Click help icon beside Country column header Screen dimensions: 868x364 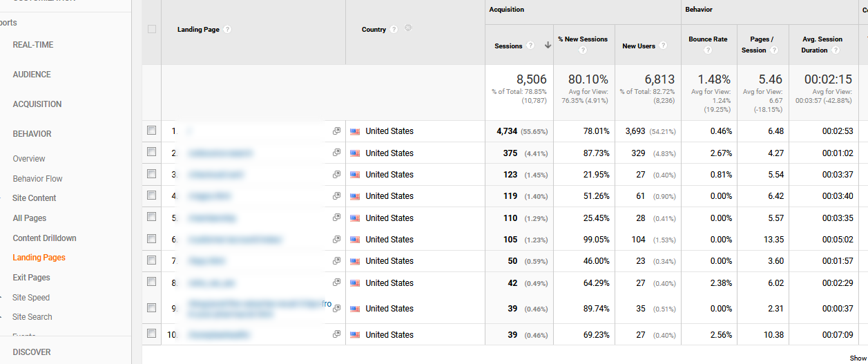tap(394, 30)
